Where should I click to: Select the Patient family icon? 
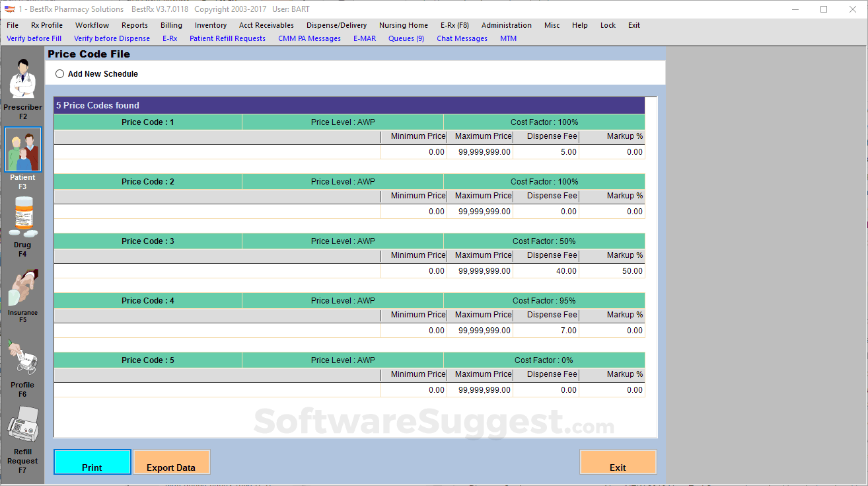[x=23, y=150]
